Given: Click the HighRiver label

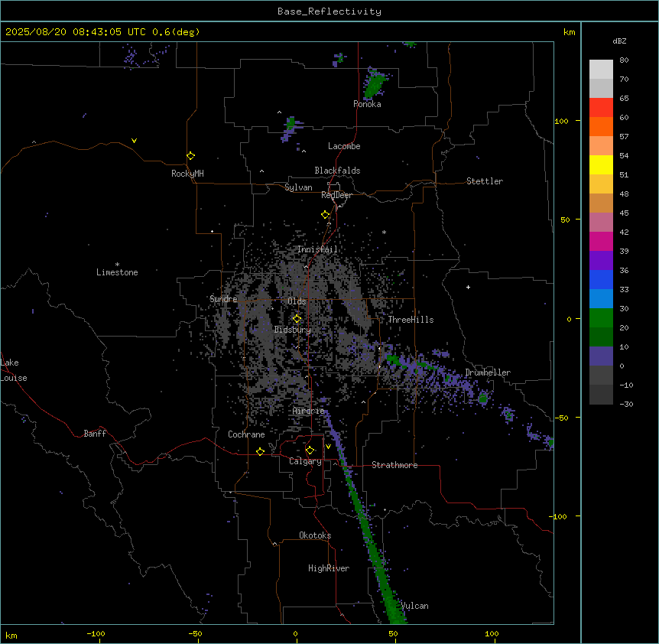Looking at the screenshot, I should click(329, 568).
